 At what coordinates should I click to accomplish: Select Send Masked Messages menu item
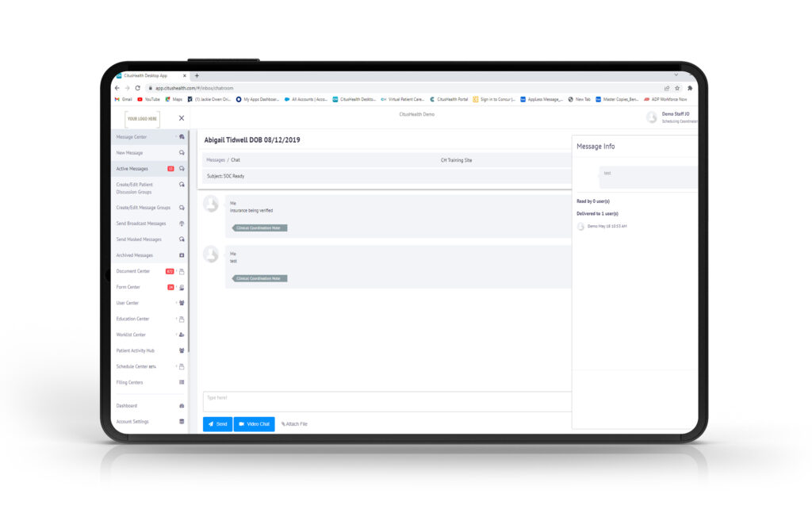139,239
